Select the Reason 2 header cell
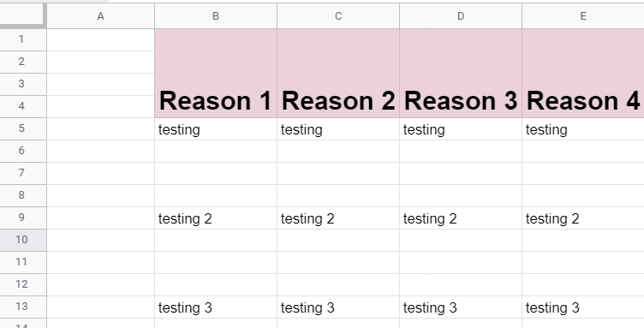 (x=338, y=74)
